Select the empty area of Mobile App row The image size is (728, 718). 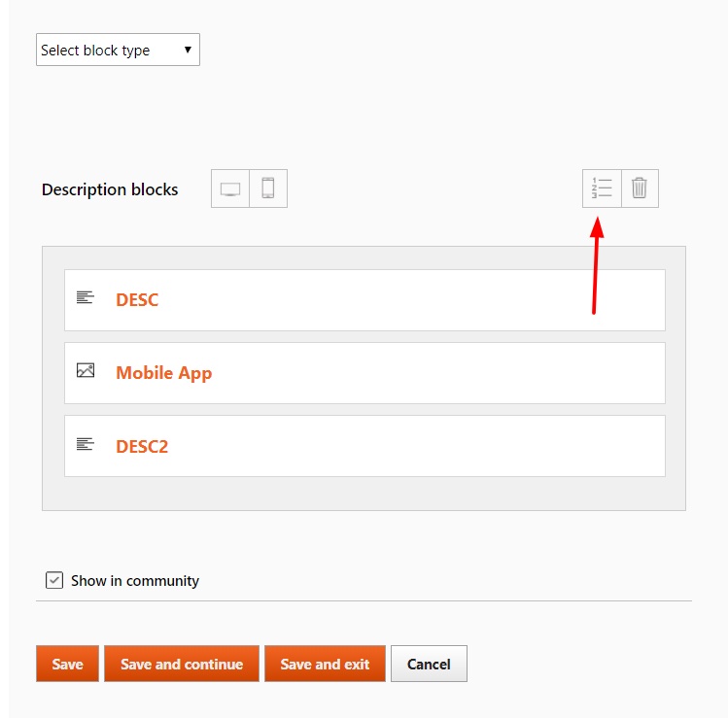pyautogui.click(x=438, y=373)
